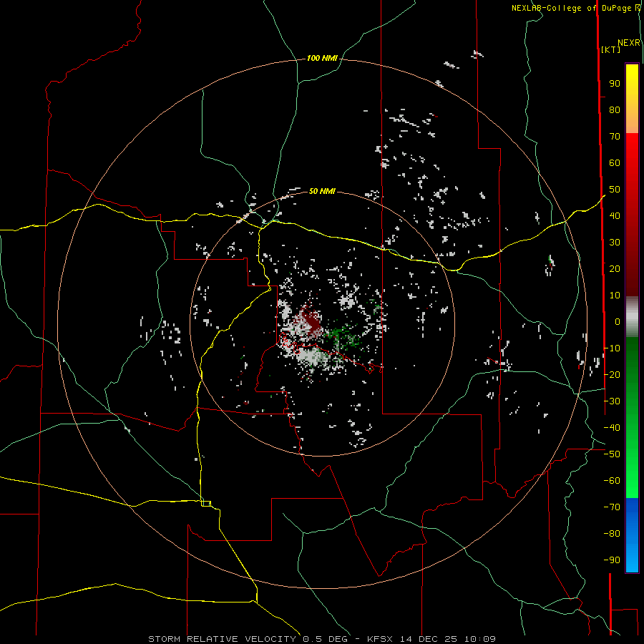This screenshot has width=644, height=644.
Task: Select the 90 value on velocity scale
Action: [615, 84]
